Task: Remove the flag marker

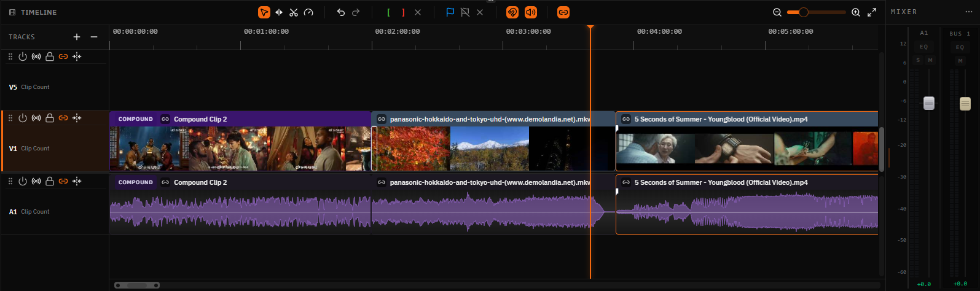Action: [465, 12]
